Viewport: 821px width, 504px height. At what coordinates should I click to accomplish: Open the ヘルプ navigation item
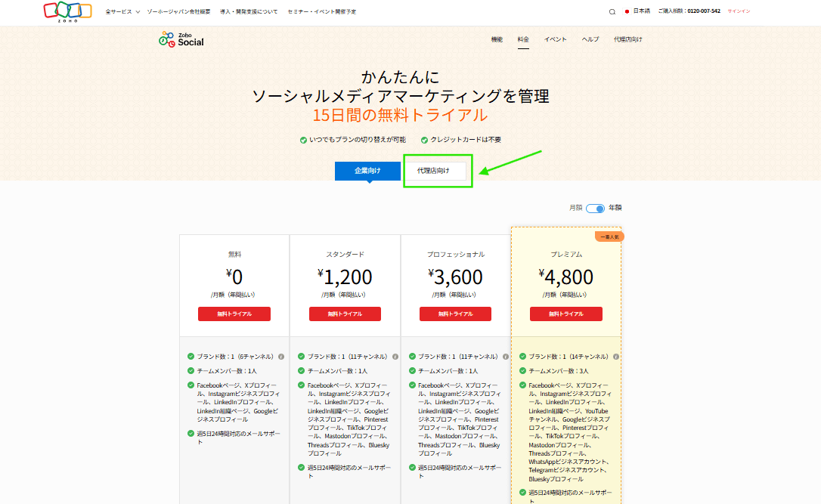coord(590,39)
